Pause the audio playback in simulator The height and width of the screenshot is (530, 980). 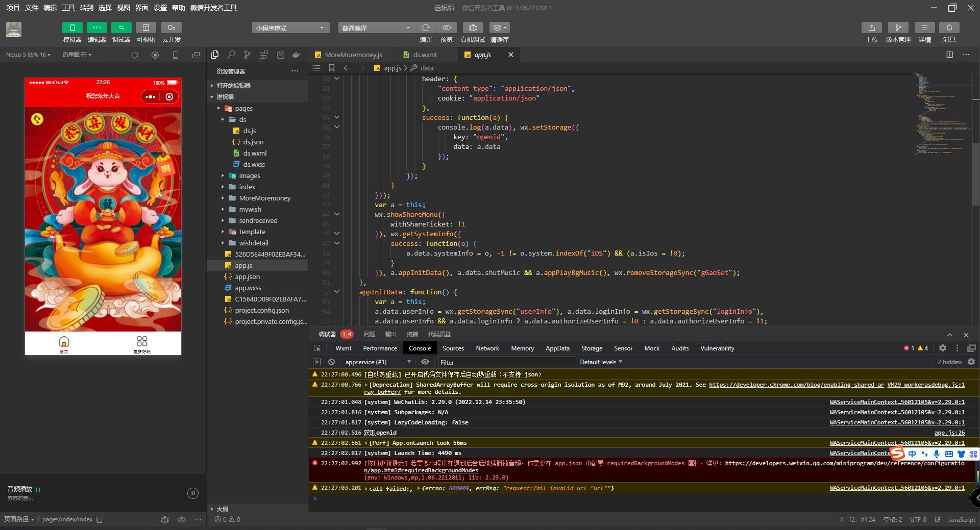(x=192, y=493)
